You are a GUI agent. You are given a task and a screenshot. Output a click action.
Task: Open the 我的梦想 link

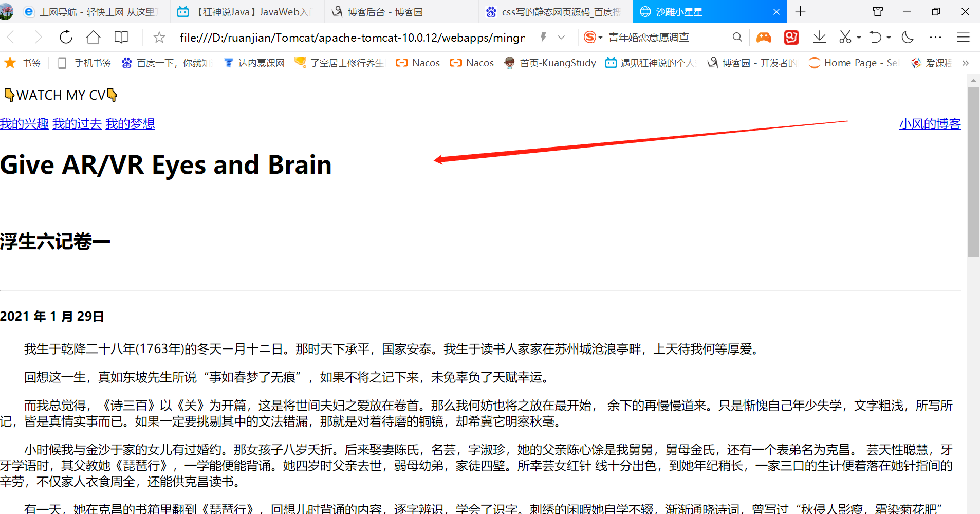click(x=130, y=124)
